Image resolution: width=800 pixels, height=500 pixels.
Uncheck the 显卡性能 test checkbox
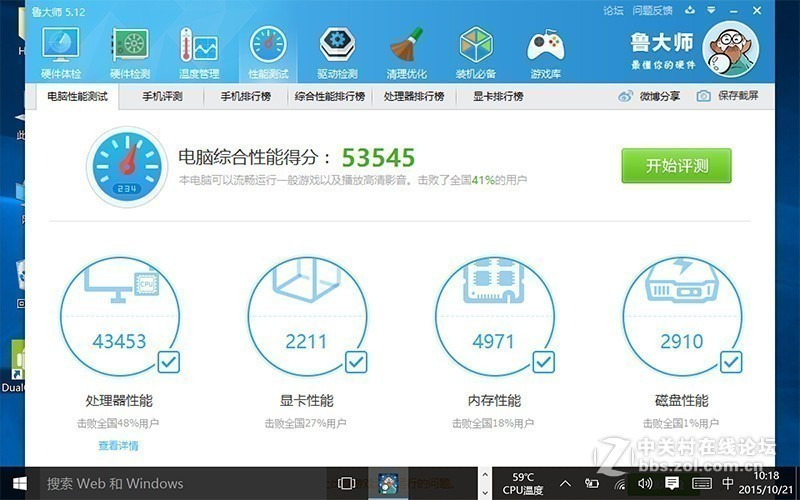pos(356,362)
